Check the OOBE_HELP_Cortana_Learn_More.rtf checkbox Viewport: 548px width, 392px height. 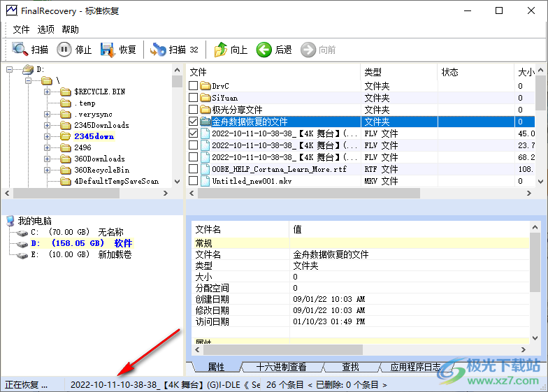tap(193, 169)
